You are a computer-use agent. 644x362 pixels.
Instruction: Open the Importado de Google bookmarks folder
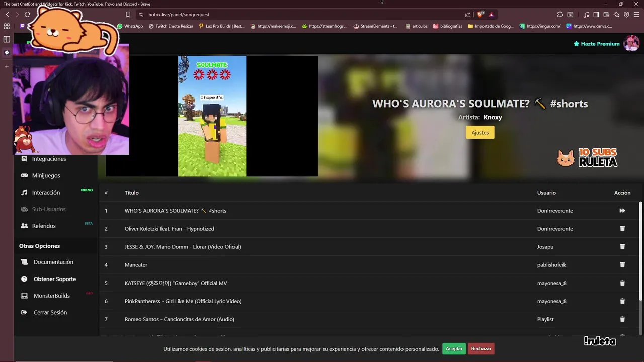[491, 26]
